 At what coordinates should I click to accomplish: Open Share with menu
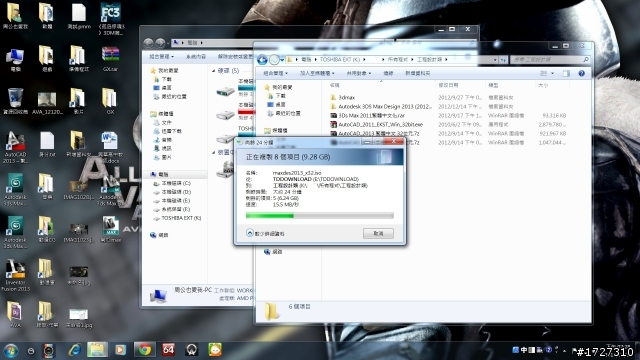359,73
